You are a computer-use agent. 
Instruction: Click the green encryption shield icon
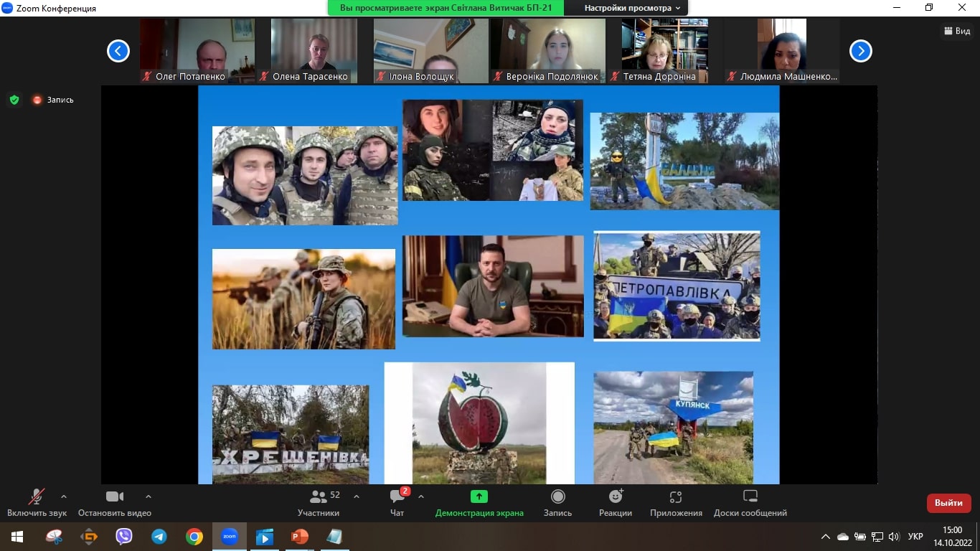pos(14,100)
